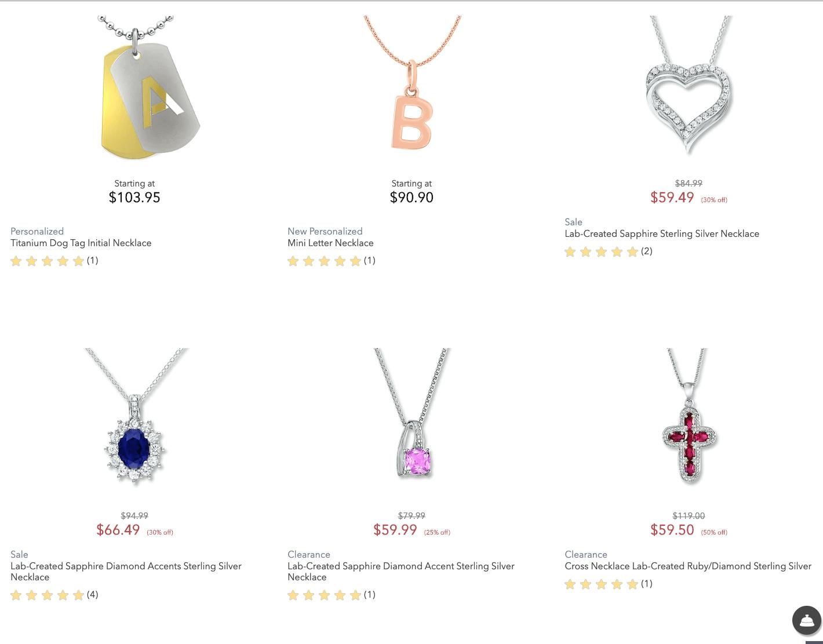View the pink sapphire pendant image

point(412,413)
